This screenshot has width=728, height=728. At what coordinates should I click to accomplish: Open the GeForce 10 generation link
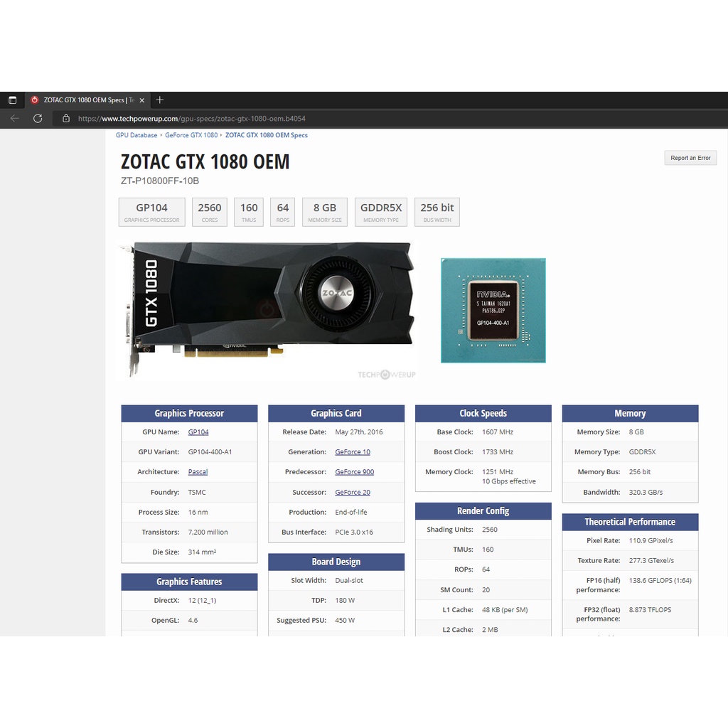click(353, 452)
